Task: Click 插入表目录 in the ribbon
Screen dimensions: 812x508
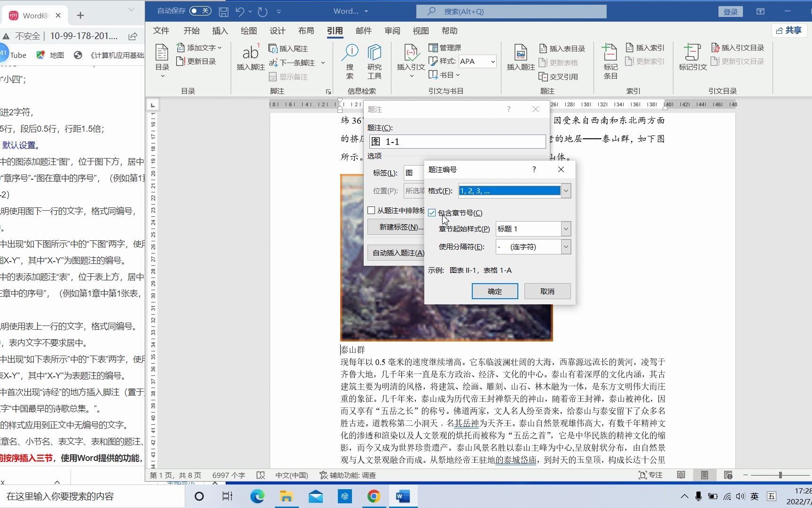Action: click(562, 48)
